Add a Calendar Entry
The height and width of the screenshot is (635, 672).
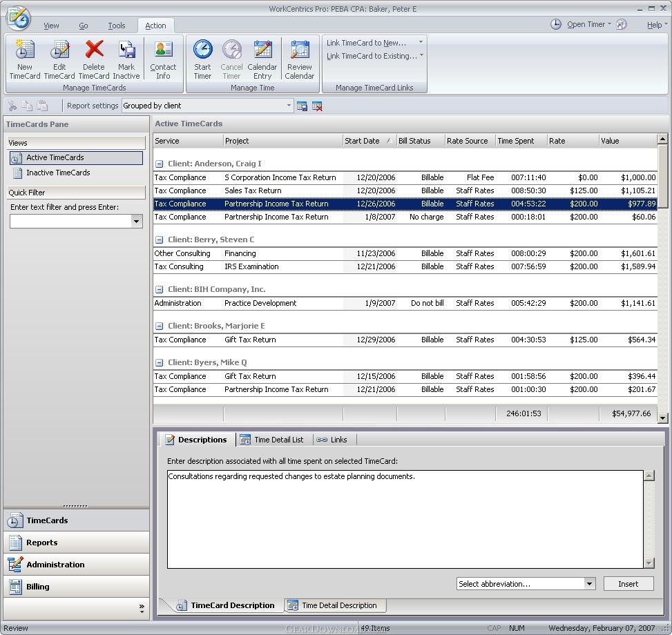click(x=262, y=59)
